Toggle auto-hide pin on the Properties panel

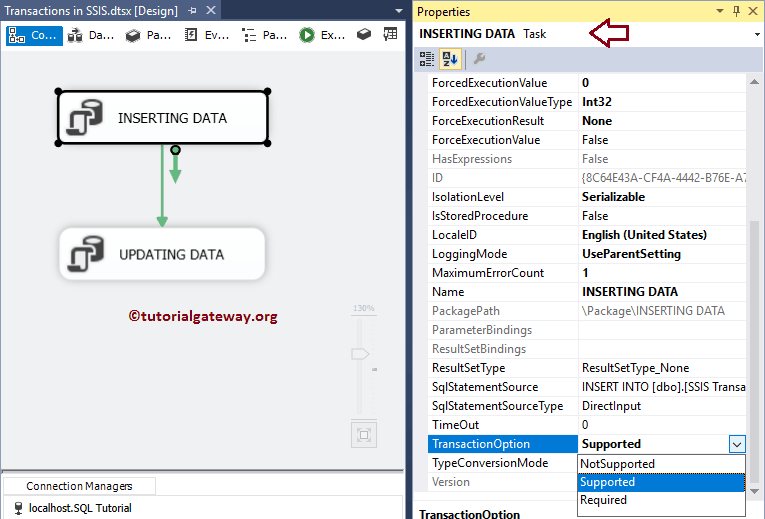[737, 11]
